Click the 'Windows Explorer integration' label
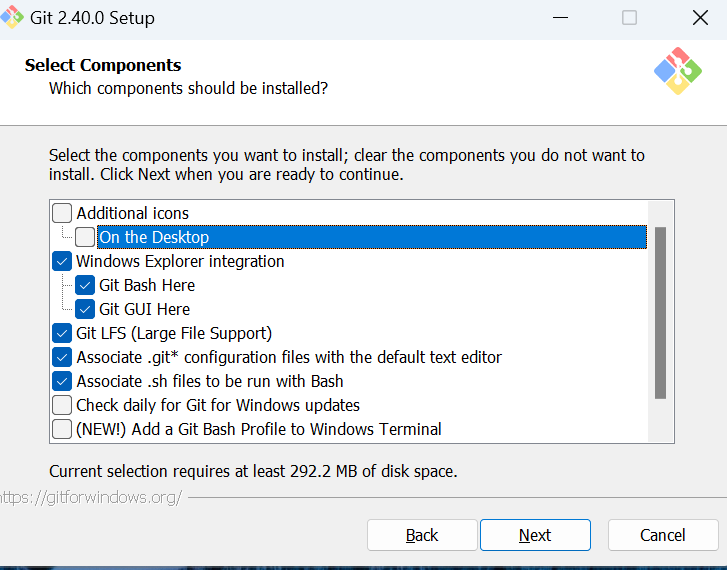This screenshot has height=570, width=727. tap(180, 261)
